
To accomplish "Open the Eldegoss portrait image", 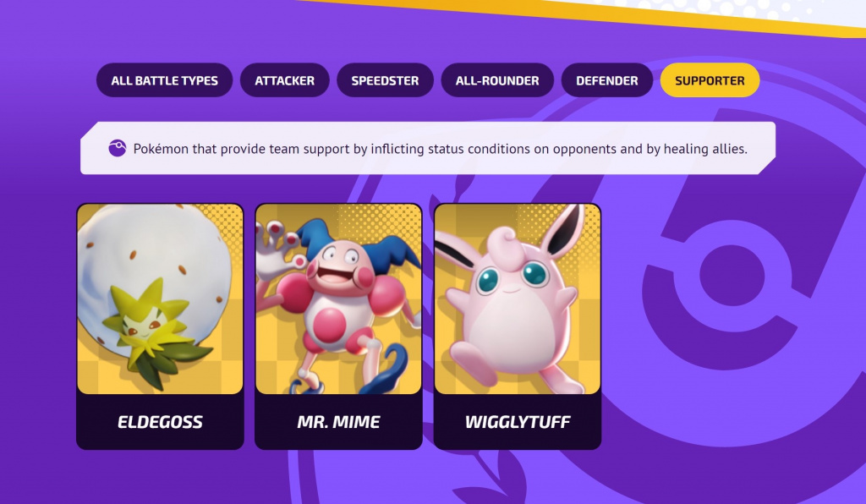I will 160,299.
